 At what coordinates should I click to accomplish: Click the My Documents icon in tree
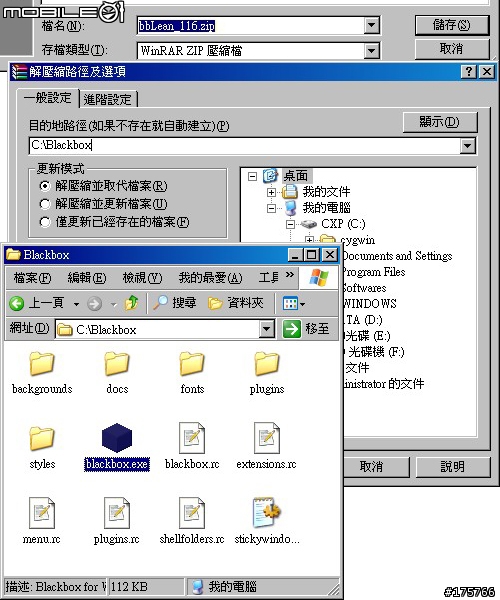coord(290,191)
